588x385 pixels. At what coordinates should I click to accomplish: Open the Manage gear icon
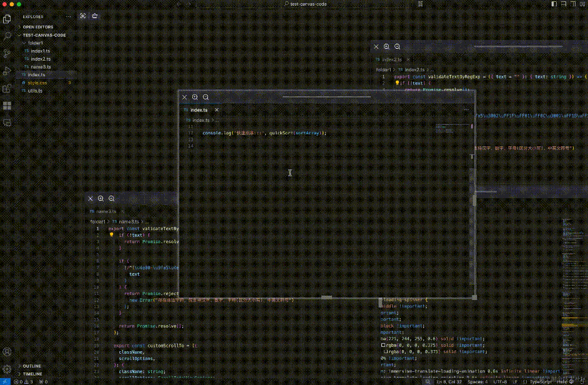(7, 369)
